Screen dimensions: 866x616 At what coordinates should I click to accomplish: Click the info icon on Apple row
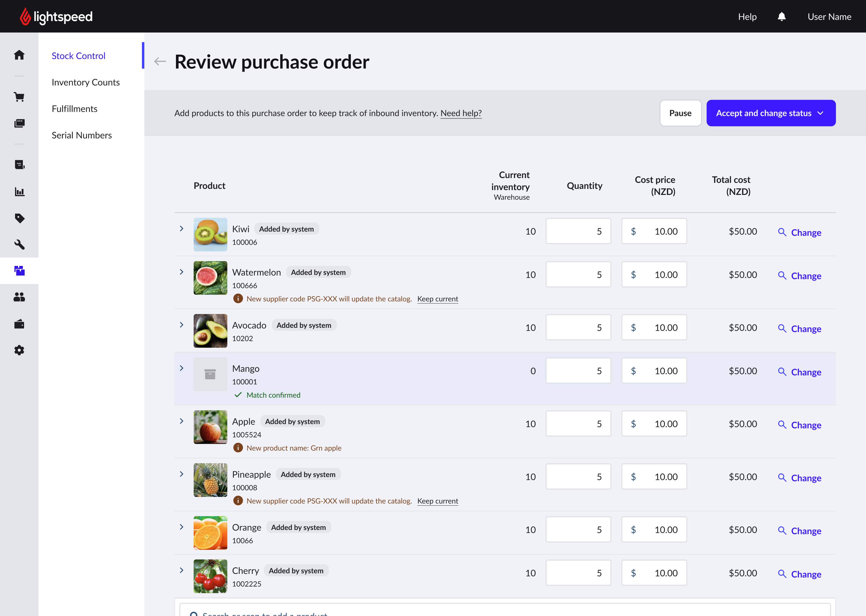(x=238, y=448)
